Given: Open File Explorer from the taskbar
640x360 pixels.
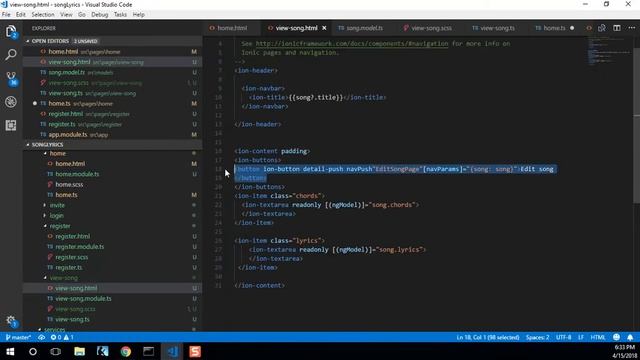Looking at the screenshot, I should coord(79,351).
